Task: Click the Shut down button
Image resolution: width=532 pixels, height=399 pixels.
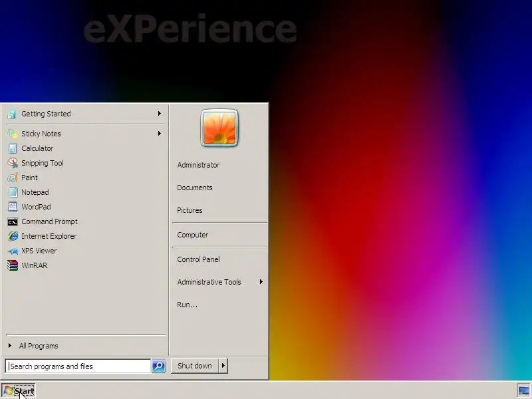Action: 195,366
